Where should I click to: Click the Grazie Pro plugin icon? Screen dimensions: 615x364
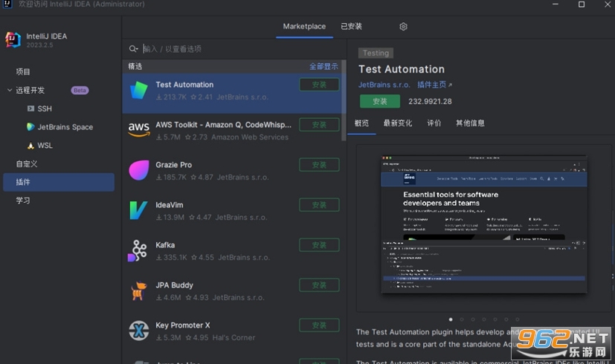(x=139, y=170)
